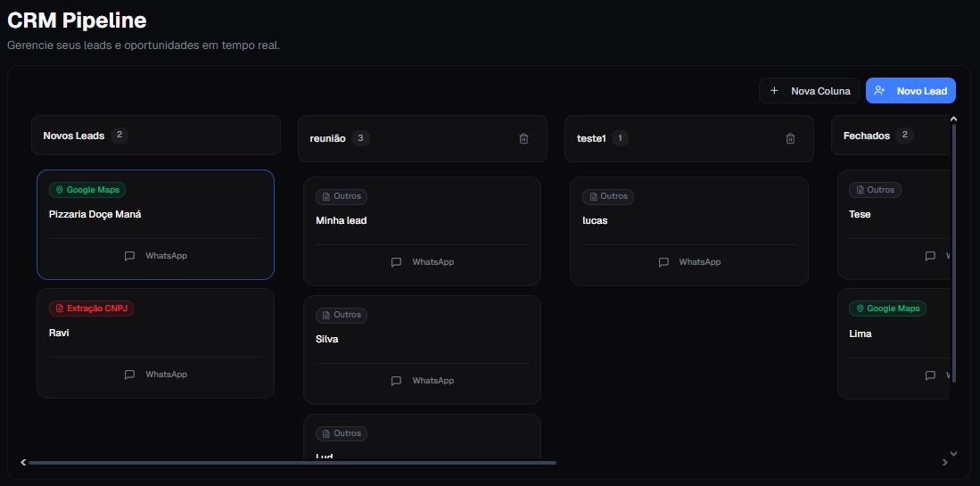This screenshot has height=486, width=980.
Task: Click WhatsApp message icon on Ravi card
Action: [x=130, y=375]
